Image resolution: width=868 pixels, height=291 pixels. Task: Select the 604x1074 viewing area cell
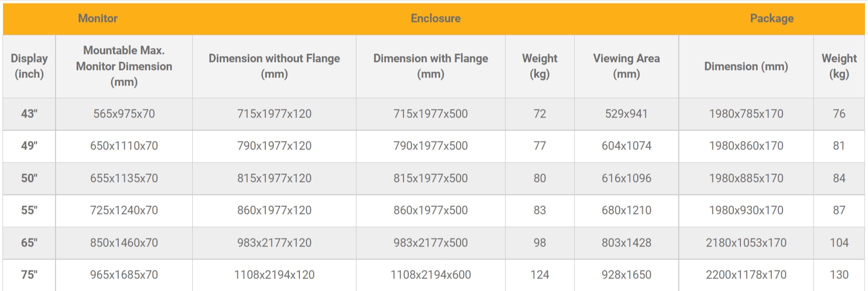click(626, 146)
